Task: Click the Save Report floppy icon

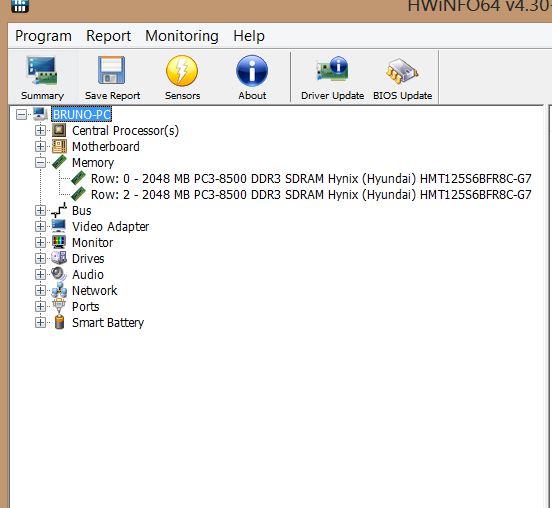Action: tap(112, 70)
